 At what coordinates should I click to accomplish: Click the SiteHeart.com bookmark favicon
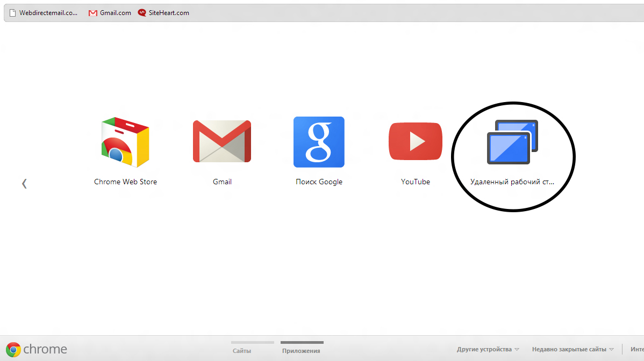(x=142, y=13)
